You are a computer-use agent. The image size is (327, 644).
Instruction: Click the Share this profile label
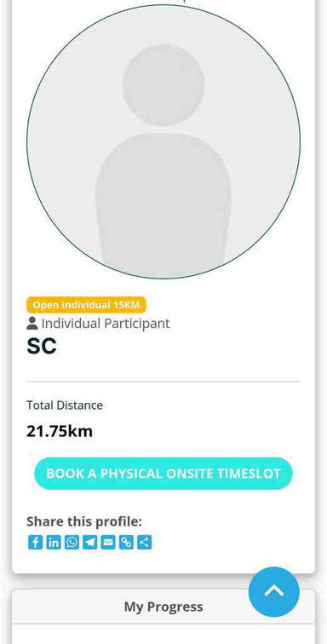tap(84, 521)
